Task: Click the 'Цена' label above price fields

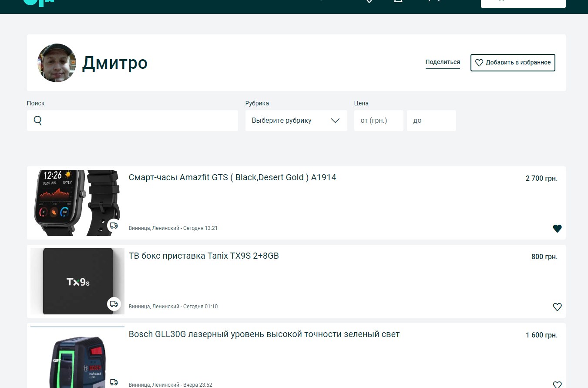Action: (361, 103)
